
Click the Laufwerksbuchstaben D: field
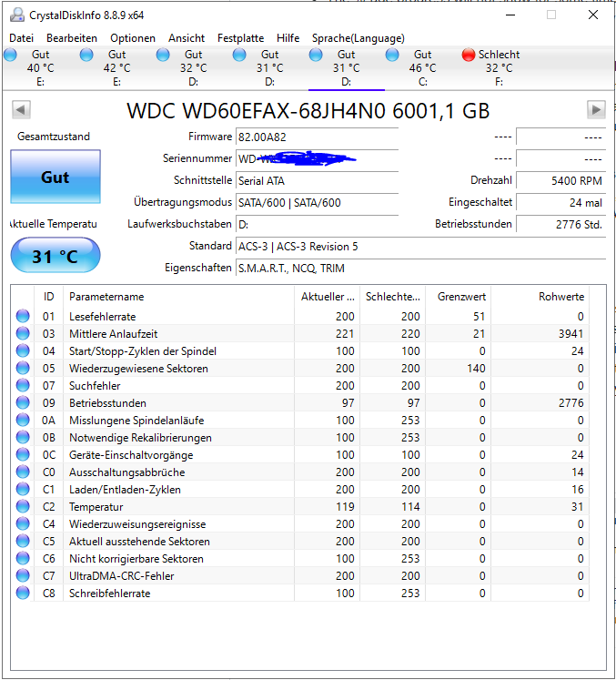317,225
